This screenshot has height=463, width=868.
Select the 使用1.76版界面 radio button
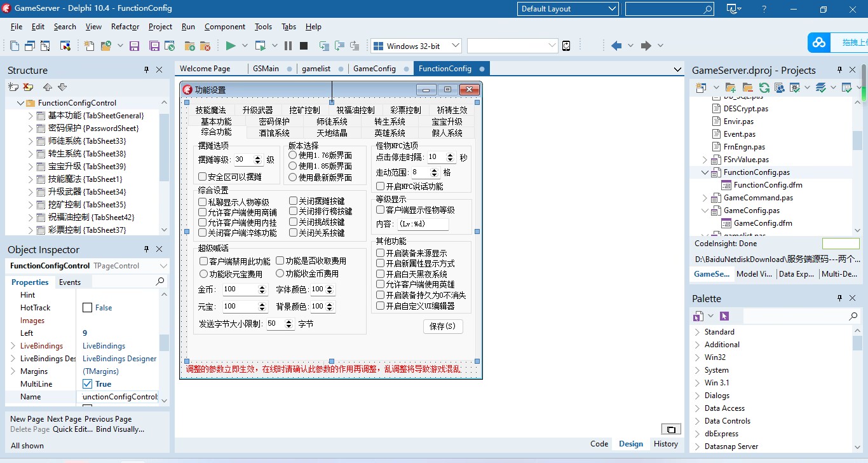(x=293, y=155)
